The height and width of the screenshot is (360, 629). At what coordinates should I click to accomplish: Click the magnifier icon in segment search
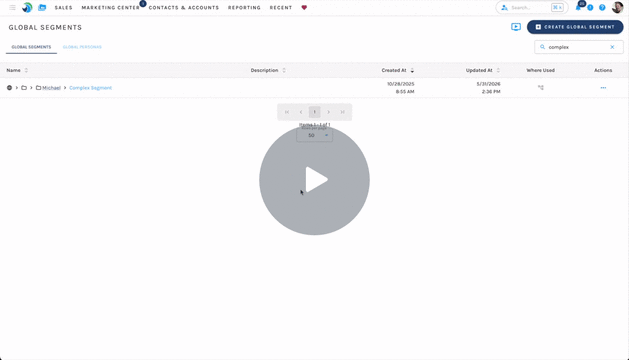[542, 47]
